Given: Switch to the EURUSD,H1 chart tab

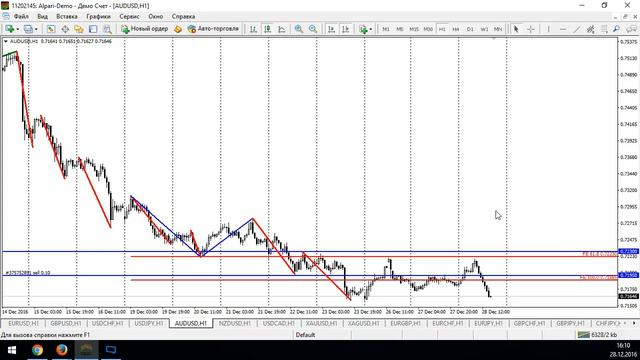Looking at the screenshot, I should click(x=23, y=323).
